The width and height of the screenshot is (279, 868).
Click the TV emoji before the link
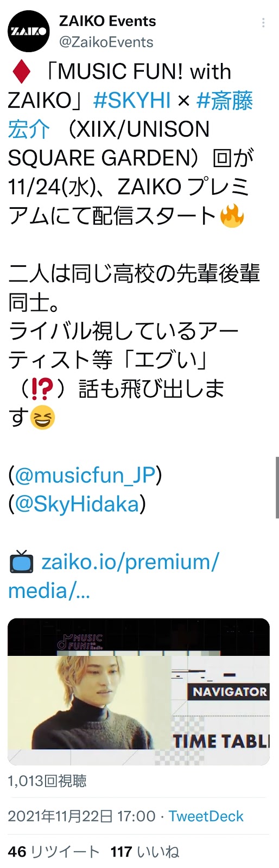click(x=22, y=561)
